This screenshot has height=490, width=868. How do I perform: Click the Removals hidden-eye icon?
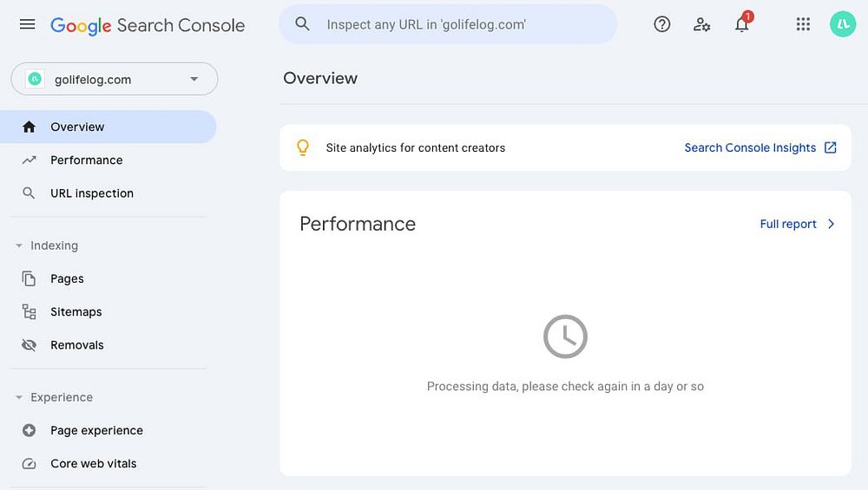pyautogui.click(x=30, y=345)
